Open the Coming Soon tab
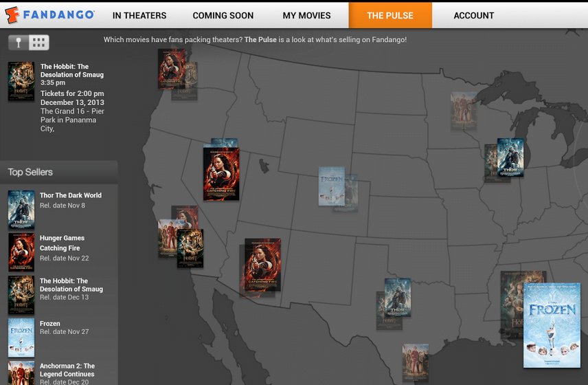The width and height of the screenshot is (588, 385). click(x=223, y=15)
